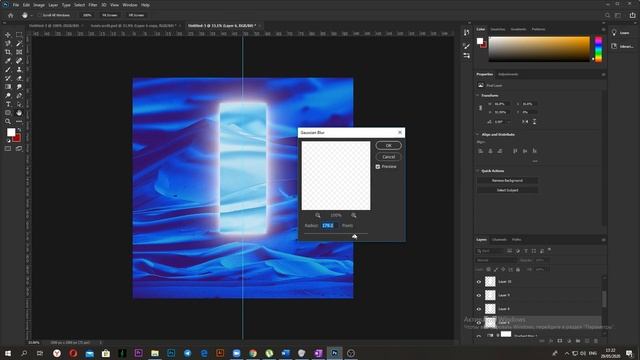This screenshot has height=360, width=640.
Task: Open the Learn panel
Action: [x=620, y=33]
